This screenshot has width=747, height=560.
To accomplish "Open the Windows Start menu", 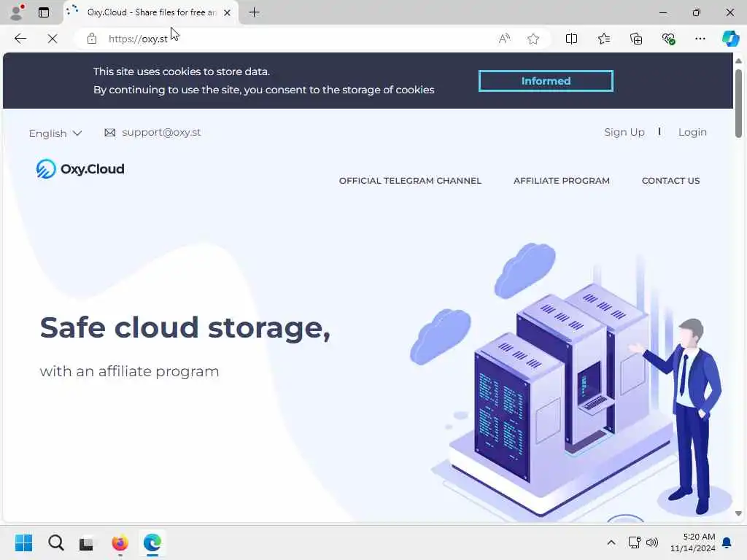I will click(x=24, y=542).
